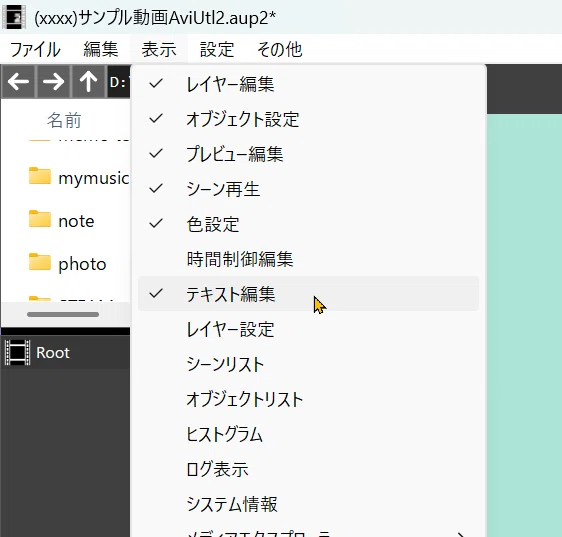Open システム情報 from view menu

(x=308, y=504)
